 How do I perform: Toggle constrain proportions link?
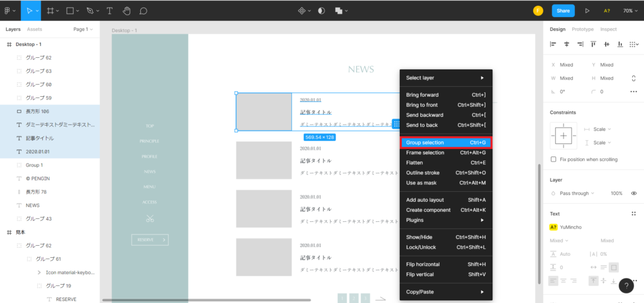[x=634, y=78]
